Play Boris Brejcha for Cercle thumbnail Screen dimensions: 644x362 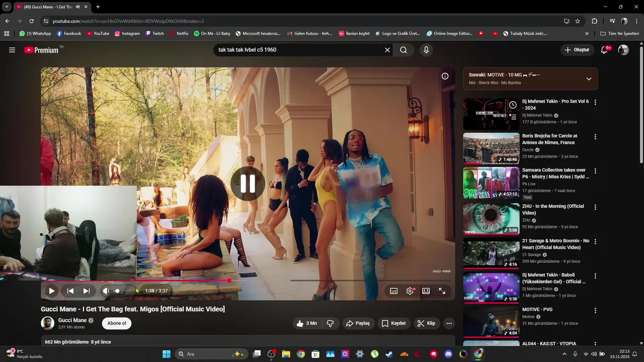491,148
